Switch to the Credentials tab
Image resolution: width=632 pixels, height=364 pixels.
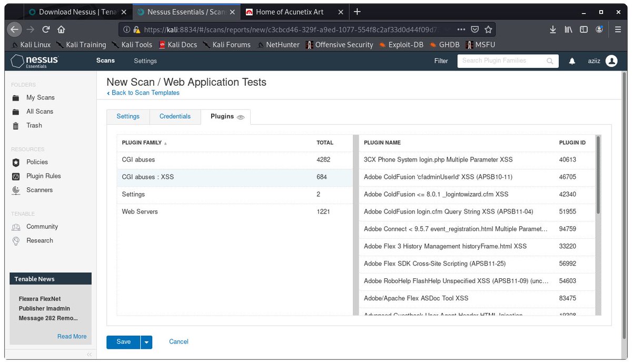click(x=175, y=116)
